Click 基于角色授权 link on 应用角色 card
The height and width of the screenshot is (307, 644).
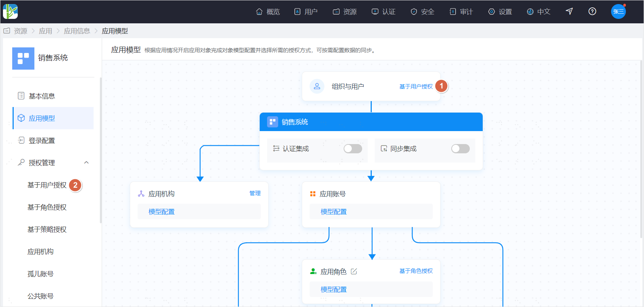click(416, 271)
